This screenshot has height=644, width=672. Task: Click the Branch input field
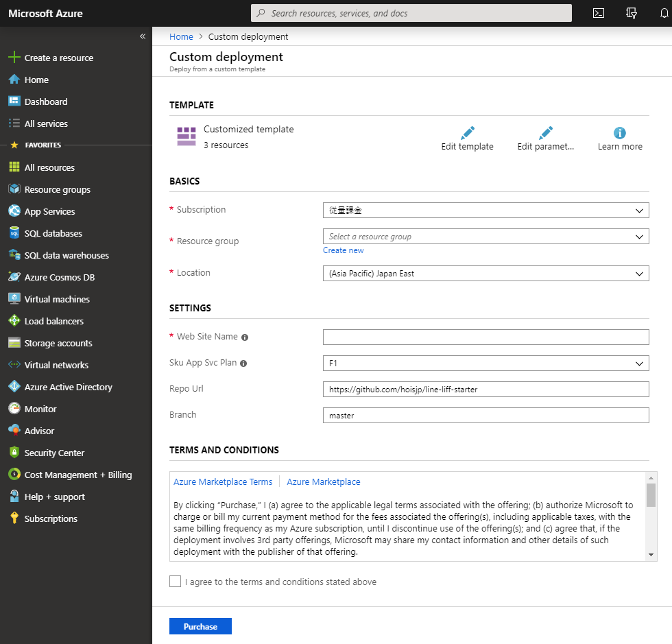pos(486,416)
